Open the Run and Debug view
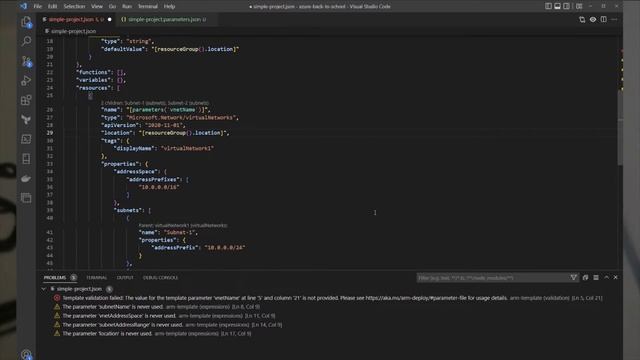Screen dimensions: 640x360 tap(26, 80)
